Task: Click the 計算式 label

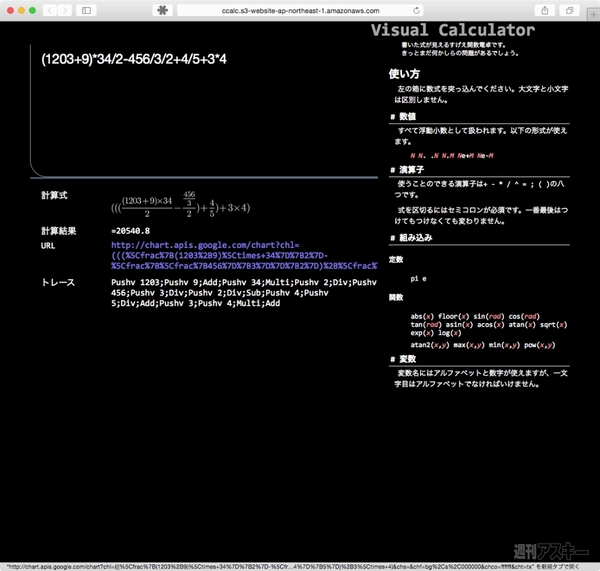Action: point(54,195)
